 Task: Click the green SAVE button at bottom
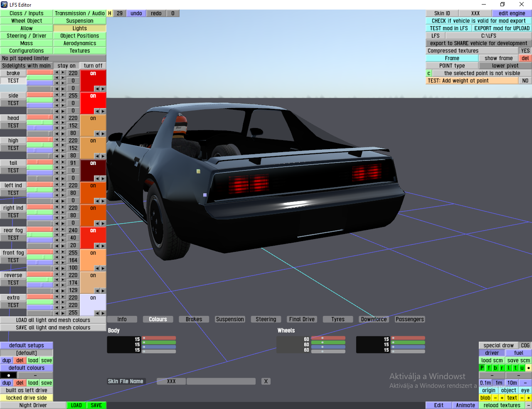pos(96,405)
